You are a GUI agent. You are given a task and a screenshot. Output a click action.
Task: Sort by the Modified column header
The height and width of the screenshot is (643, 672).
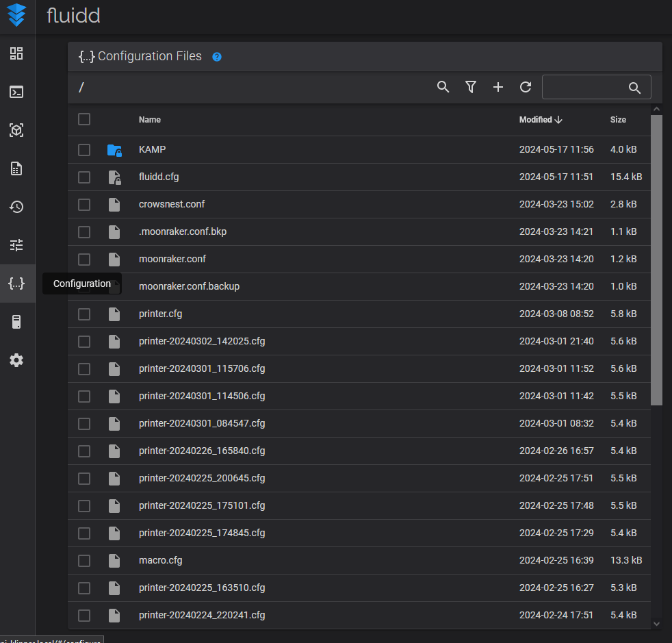tap(541, 120)
